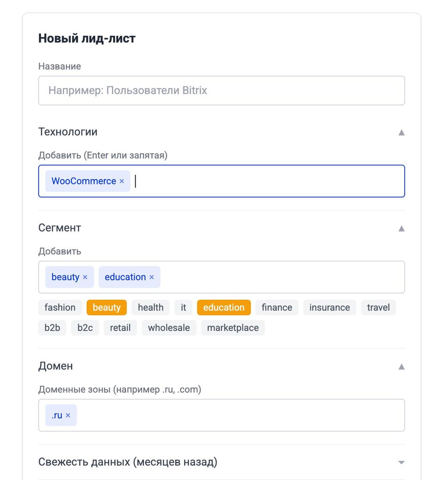Remove beauty tag from segment field

(85, 277)
